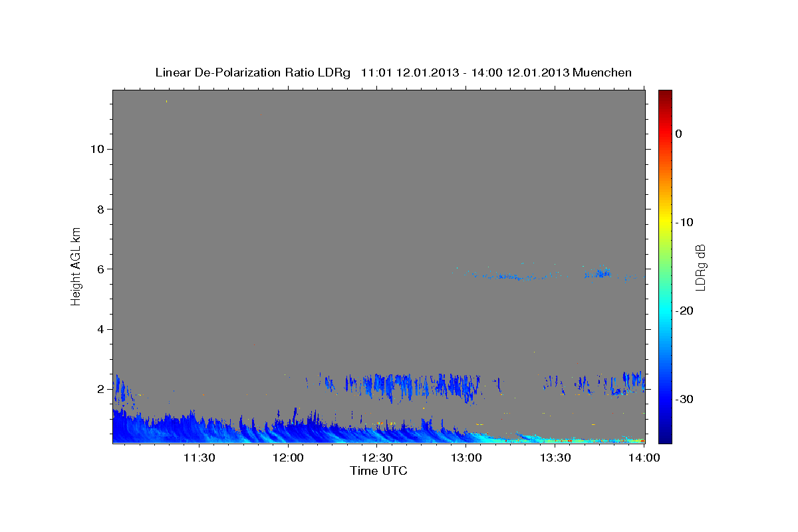Click the 12:30 time tick label
The image size is (798, 532).
(x=377, y=458)
